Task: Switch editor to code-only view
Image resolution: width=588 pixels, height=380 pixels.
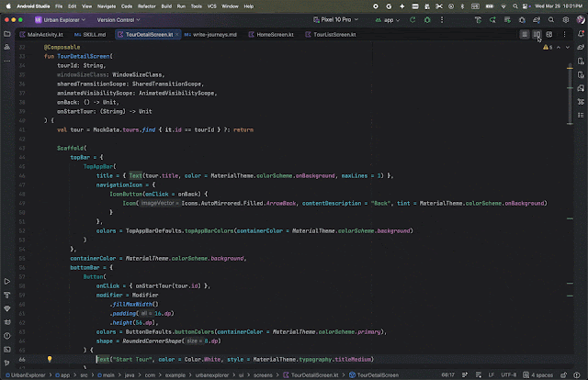Action: (x=526, y=35)
